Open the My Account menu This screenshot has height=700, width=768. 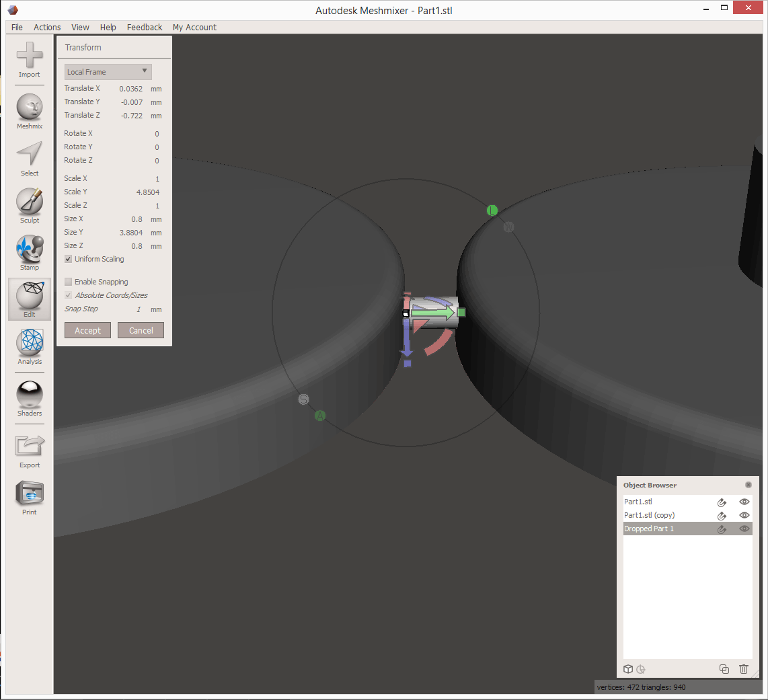point(194,28)
